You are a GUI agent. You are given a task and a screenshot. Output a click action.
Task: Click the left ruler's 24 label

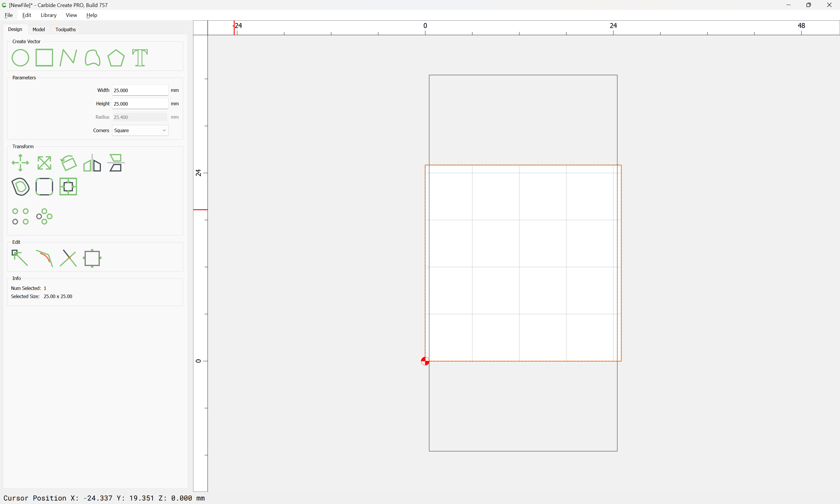coord(198,173)
